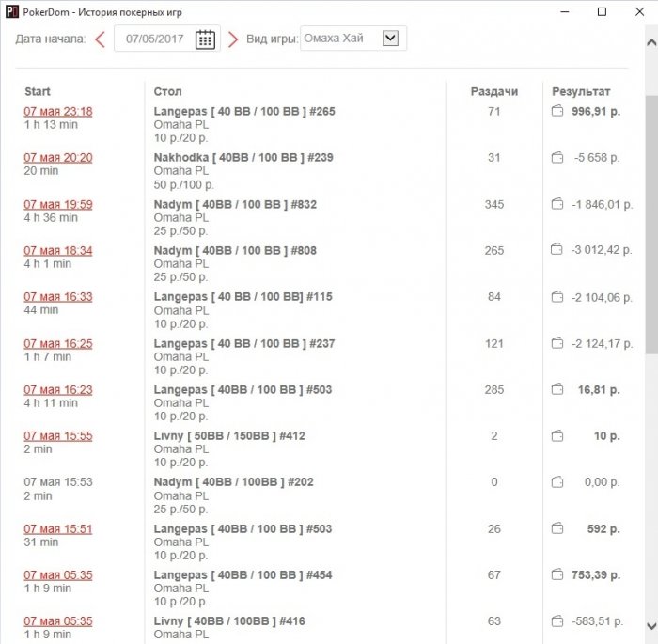Click hands count 265
658x644 pixels.
coord(493,251)
